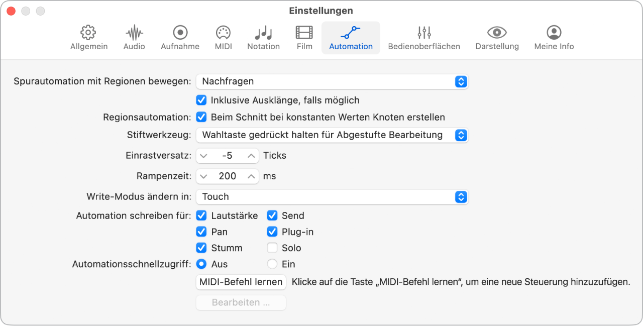644x326 pixels.
Task: Select the Bedienoberflächen settings icon
Action: pyautogui.click(x=424, y=36)
